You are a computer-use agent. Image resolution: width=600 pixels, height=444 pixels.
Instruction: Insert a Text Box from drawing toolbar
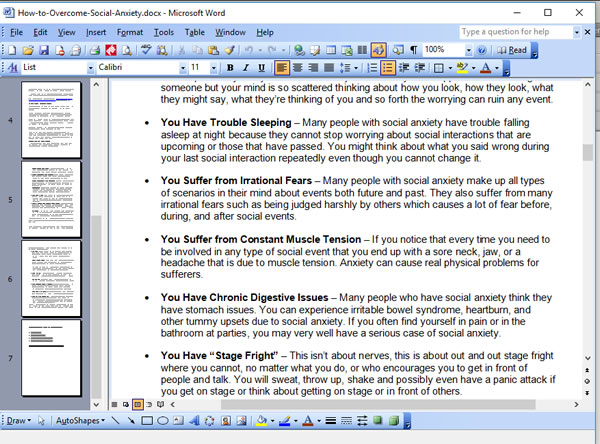(x=178, y=421)
